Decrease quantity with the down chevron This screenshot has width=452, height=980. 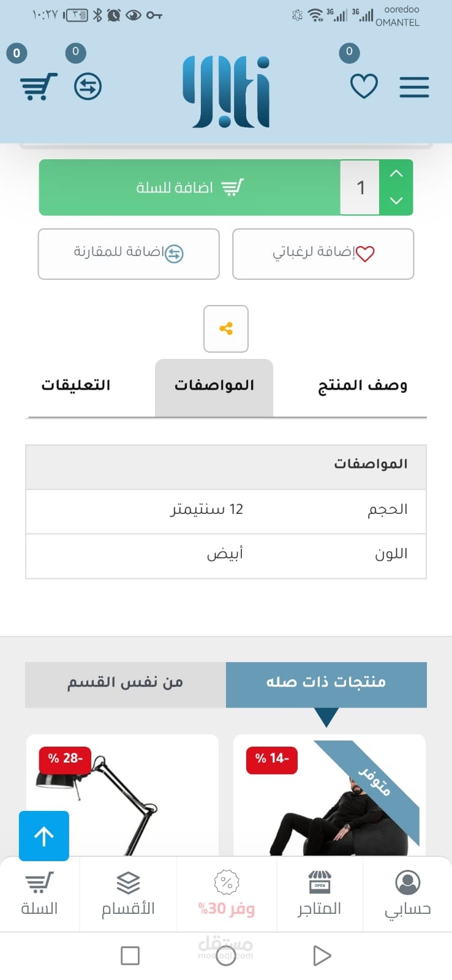396,201
